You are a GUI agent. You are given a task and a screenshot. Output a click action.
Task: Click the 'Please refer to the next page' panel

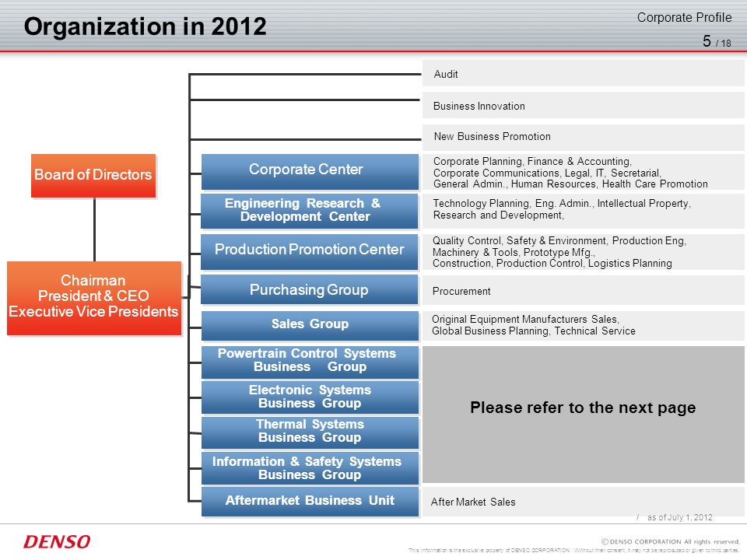(x=583, y=415)
